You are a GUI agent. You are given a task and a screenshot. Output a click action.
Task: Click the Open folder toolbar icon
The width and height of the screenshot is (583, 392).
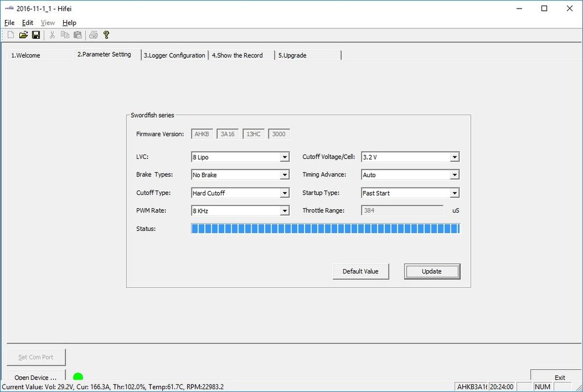[23, 35]
